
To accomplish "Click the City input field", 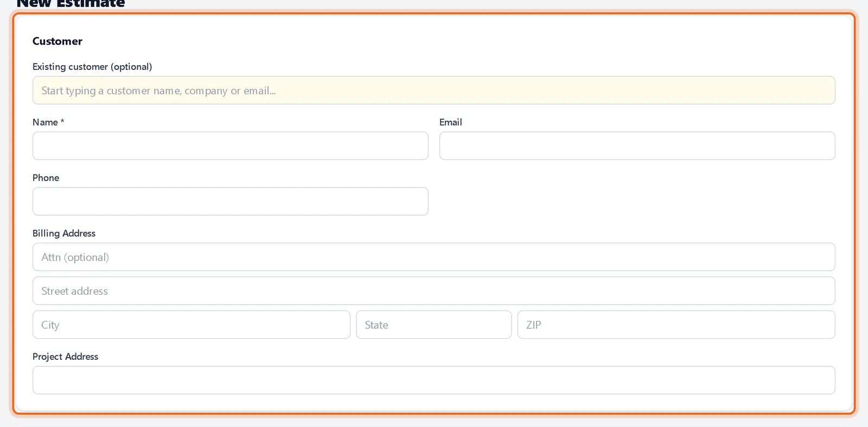I will pos(191,325).
